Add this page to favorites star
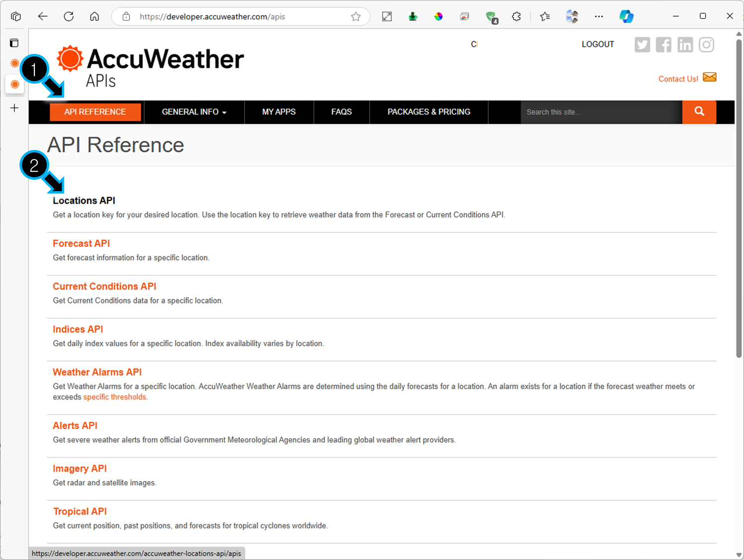The image size is (744, 560). 356,16
